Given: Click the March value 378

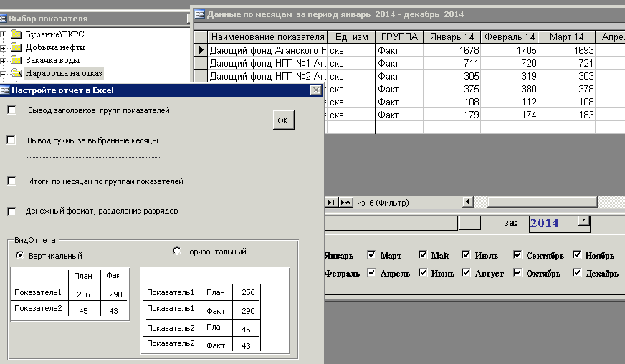Looking at the screenshot, I should 566,89.
